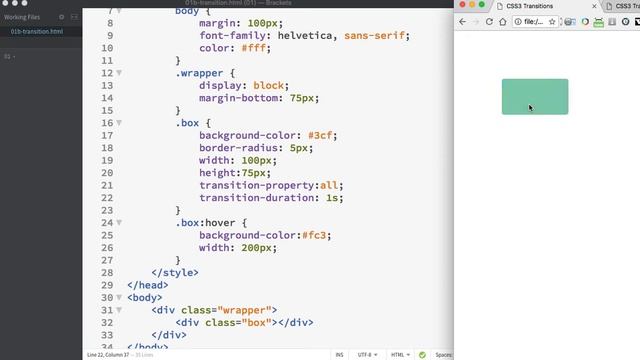This screenshot has width=640, height=360.
Task: Click the first extension icon after the address bar
Action: (x=570, y=22)
